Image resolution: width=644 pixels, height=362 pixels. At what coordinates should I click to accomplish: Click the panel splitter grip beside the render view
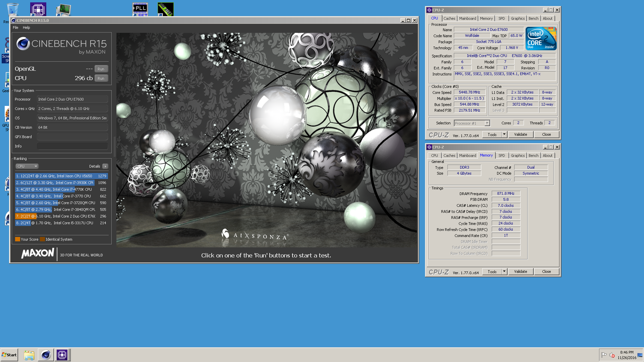tap(114, 146)
